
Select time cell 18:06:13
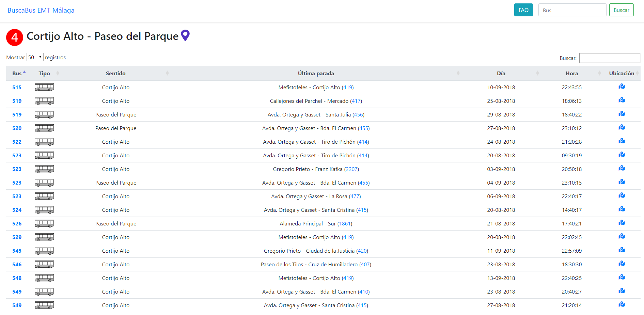[572, 101]
